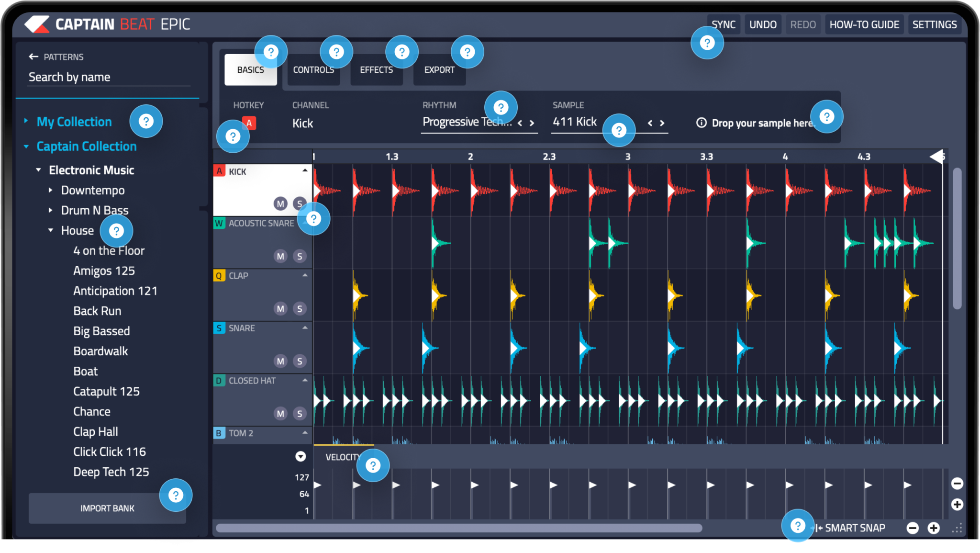The width and height of the screenshot is (980, 553).
Task: Click the red A hotkey badge
Action: [249, 123]
